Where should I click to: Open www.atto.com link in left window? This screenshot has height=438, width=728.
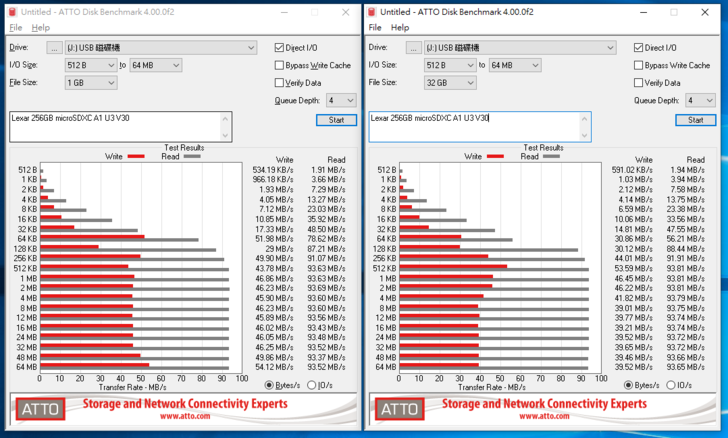tap(185, 416)
